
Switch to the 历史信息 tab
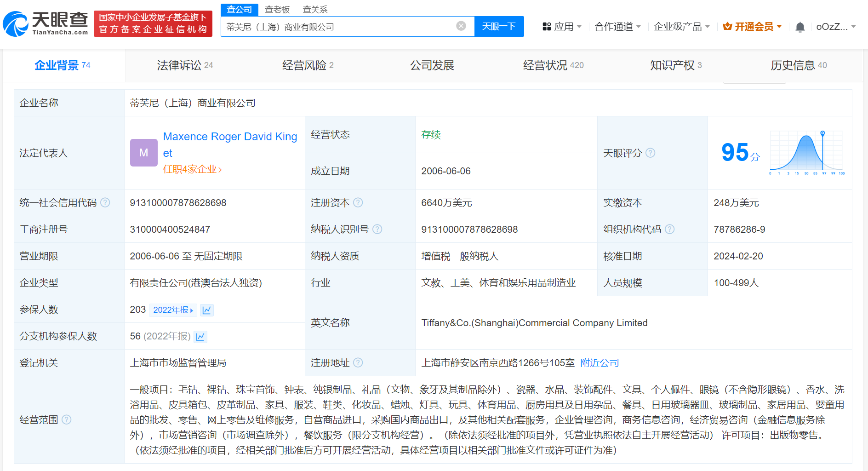click(799, 65)
